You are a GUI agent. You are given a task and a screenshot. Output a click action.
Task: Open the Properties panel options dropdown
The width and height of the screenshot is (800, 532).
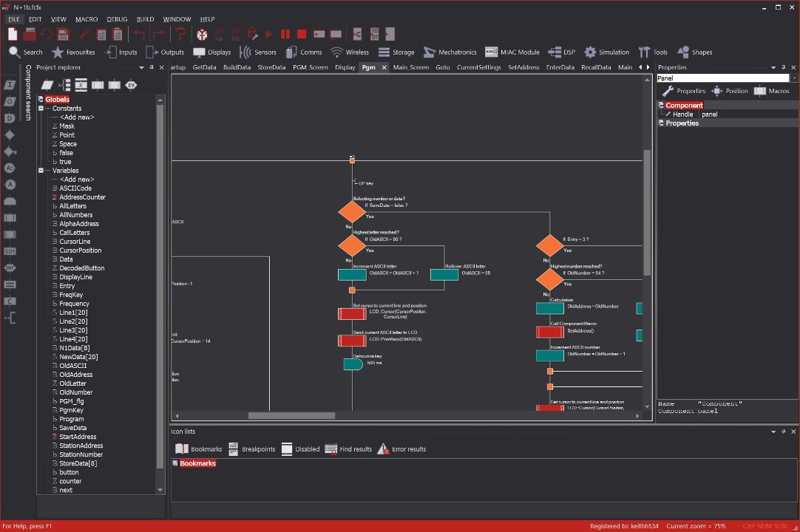point(773,67)
